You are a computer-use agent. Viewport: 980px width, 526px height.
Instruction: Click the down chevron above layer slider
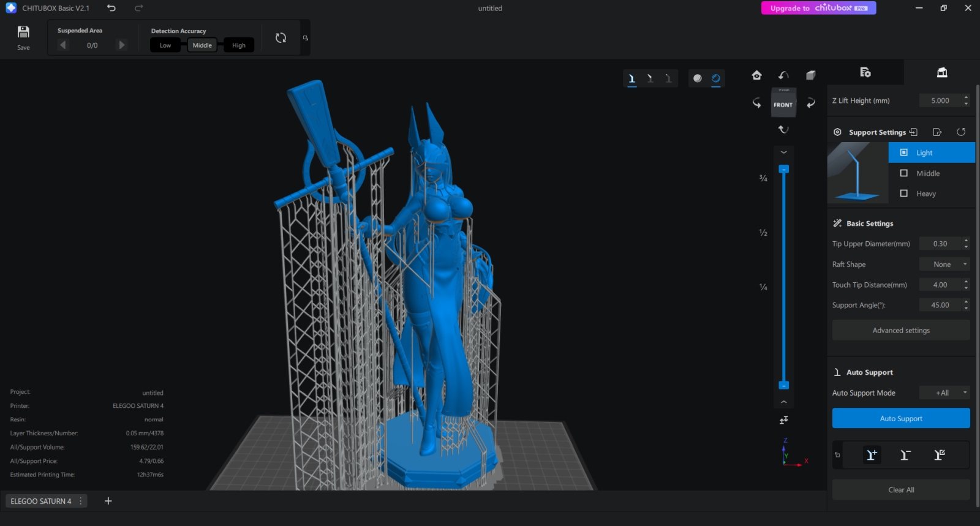[783, 152]
